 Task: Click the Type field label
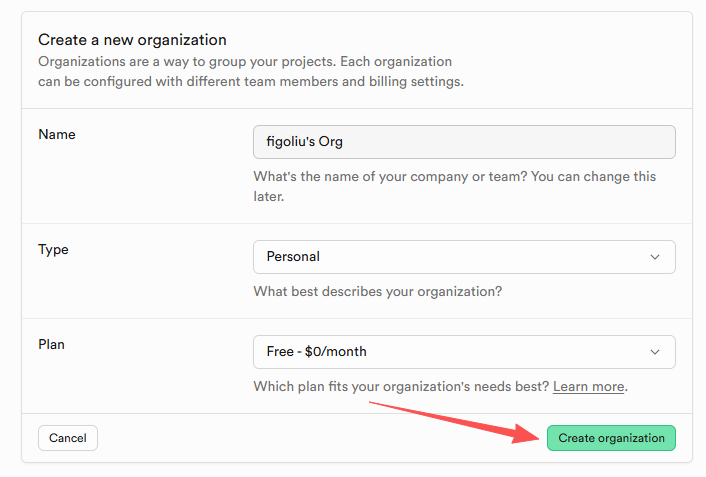point(54,249)
